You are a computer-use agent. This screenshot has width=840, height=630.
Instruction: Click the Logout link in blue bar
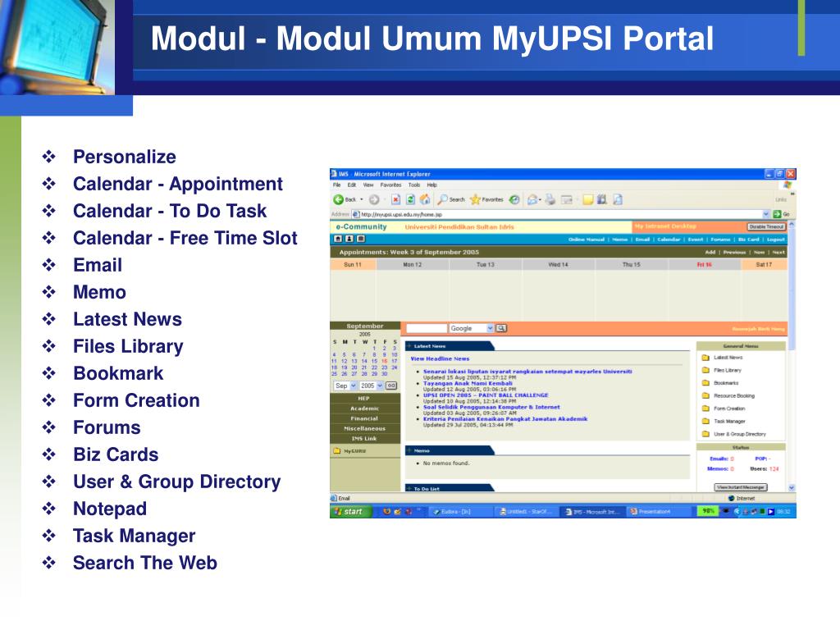point(776,240)
